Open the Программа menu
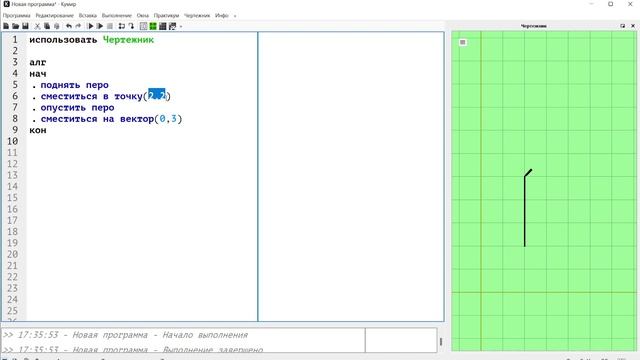 (16, 16)
